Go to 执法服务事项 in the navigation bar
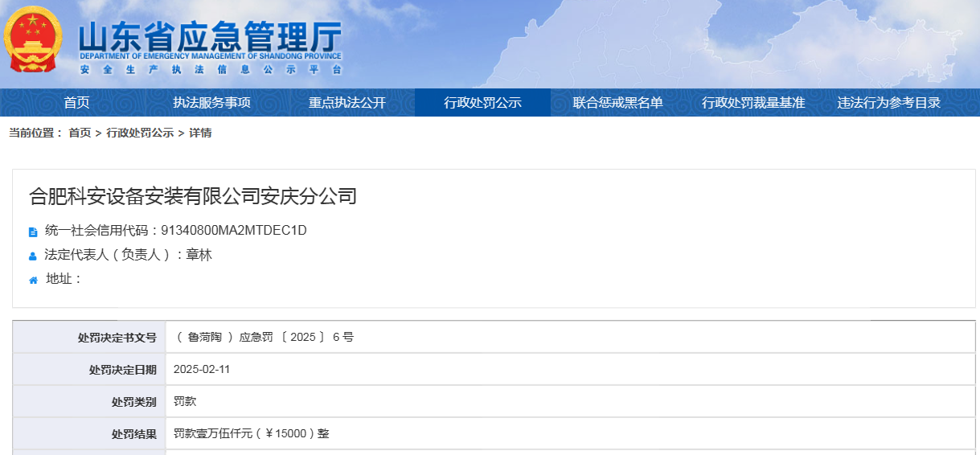Viewport: 980px width, 455px height. [x=212, y=103]
